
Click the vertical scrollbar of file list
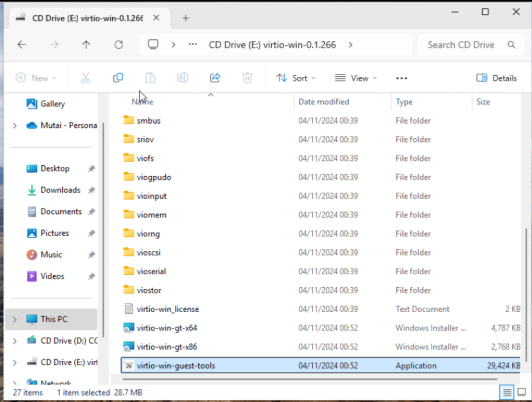(x=526, y=294)
